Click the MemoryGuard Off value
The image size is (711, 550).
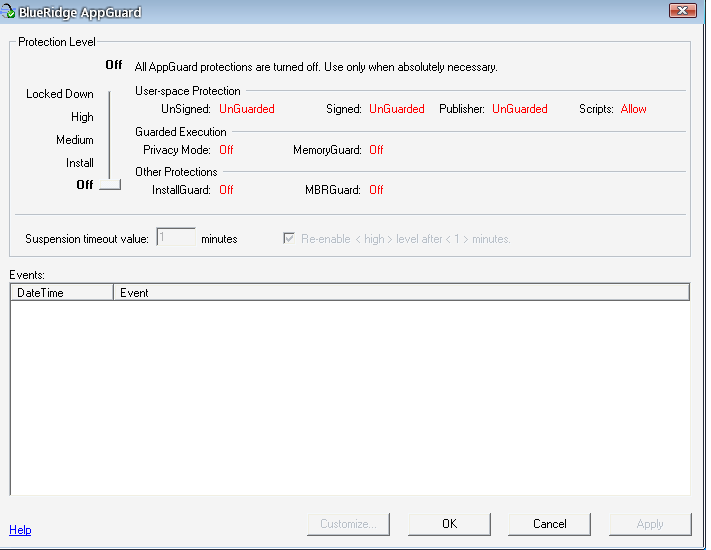(376, 150)
